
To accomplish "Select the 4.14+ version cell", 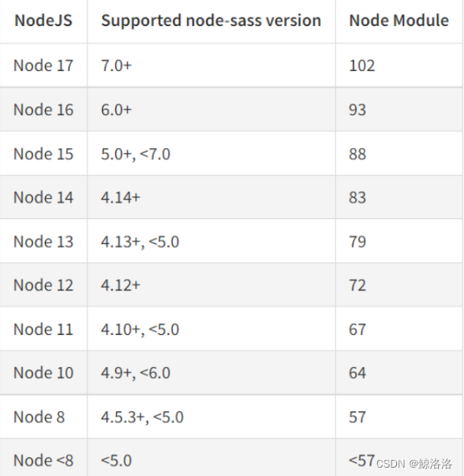I will [121, 198].
